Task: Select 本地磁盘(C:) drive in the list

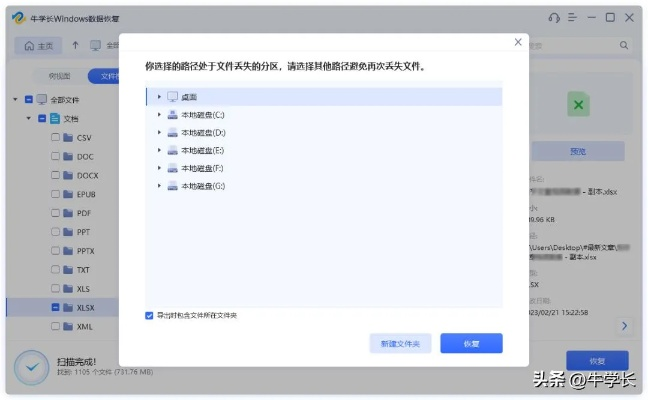Action: (x=202, y=115)
